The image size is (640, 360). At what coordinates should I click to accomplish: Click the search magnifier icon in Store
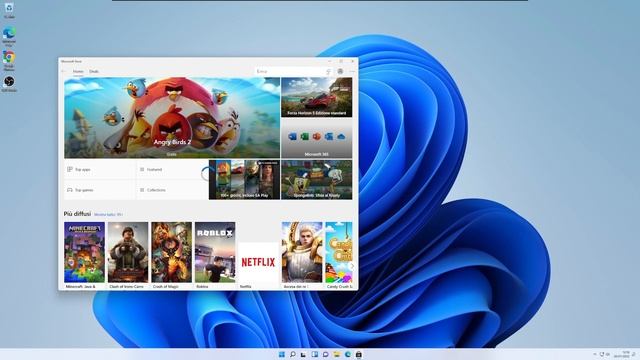[x=328, y=71]
